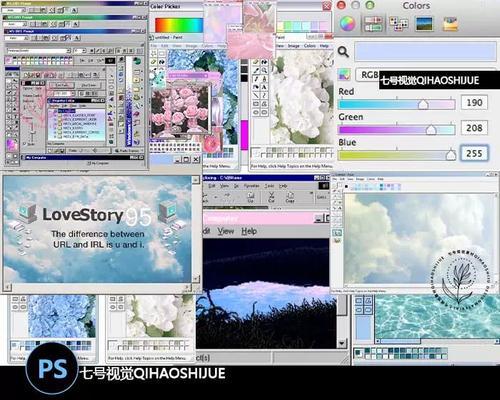Select the color sliders icon in Colors panel
500x400 pixels.
click(373, 23)
